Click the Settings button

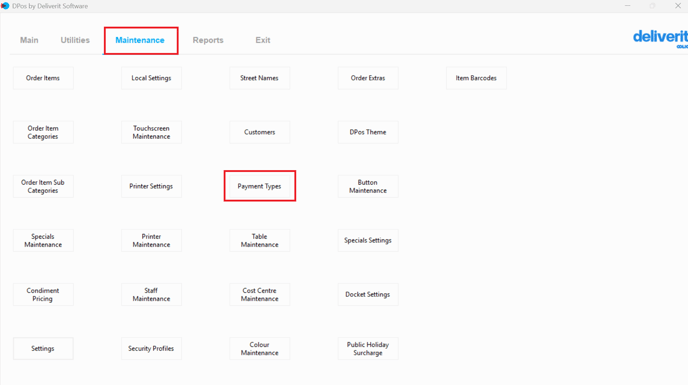tap(43, 349)
